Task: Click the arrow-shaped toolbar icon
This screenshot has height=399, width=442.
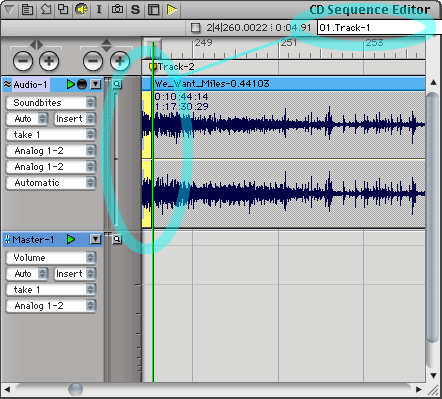Action: (46, 9)
